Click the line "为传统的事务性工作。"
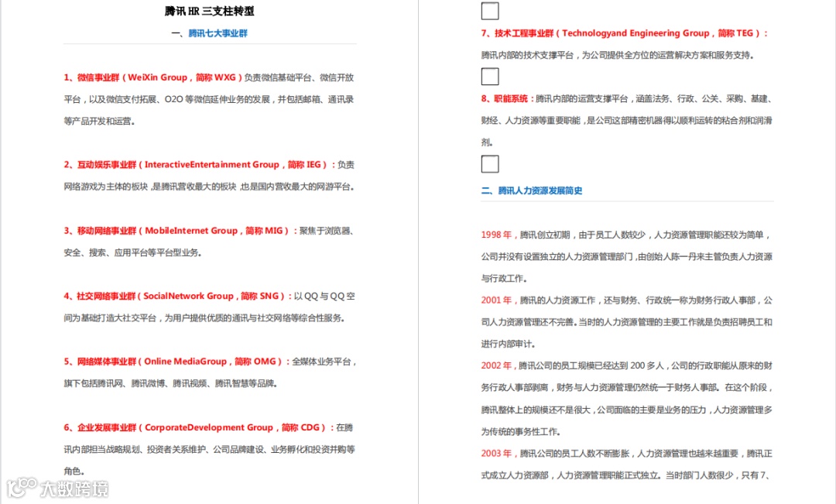 coord(521,431)
